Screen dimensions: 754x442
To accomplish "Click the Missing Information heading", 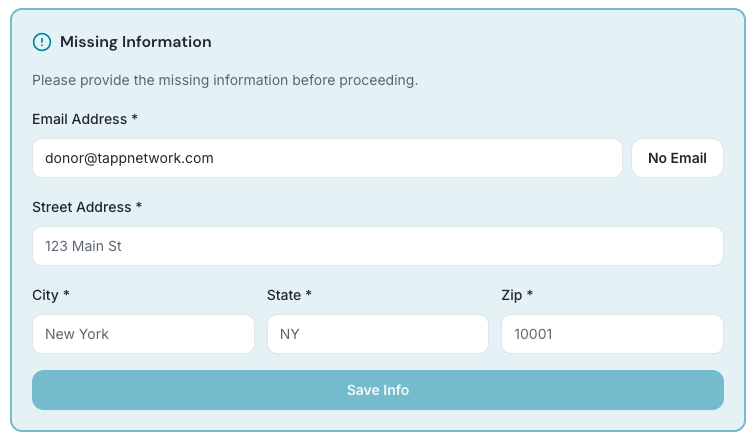I will [x=135, y=42].
